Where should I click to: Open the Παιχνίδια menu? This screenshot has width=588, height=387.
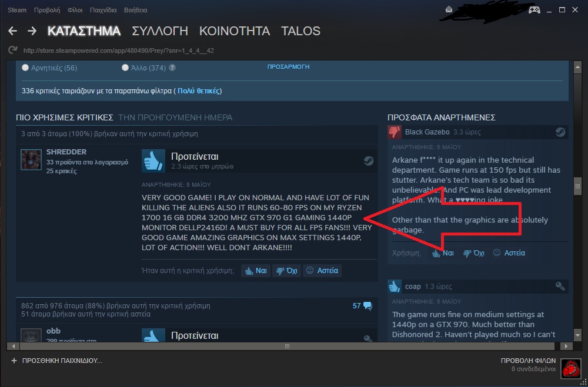coord(103,10)
